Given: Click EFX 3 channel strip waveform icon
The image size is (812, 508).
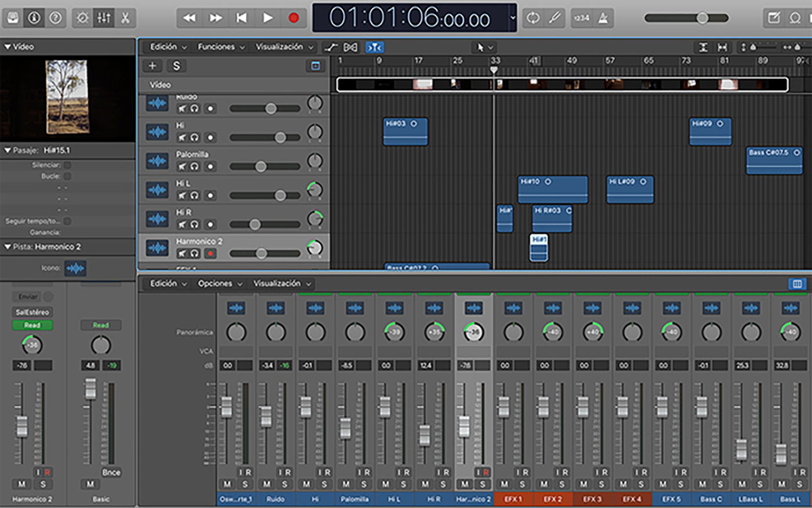Looking at the screenshot, I should [592, 308].
